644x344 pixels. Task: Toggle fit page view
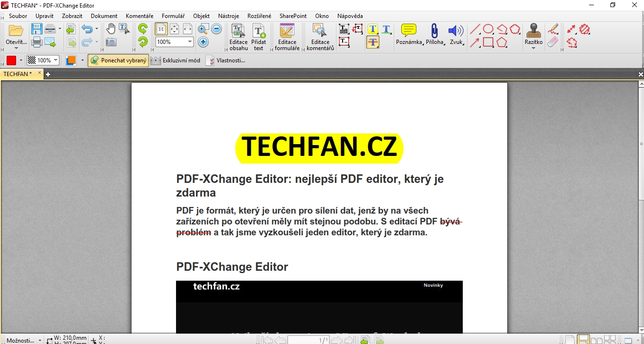[174, 29]
